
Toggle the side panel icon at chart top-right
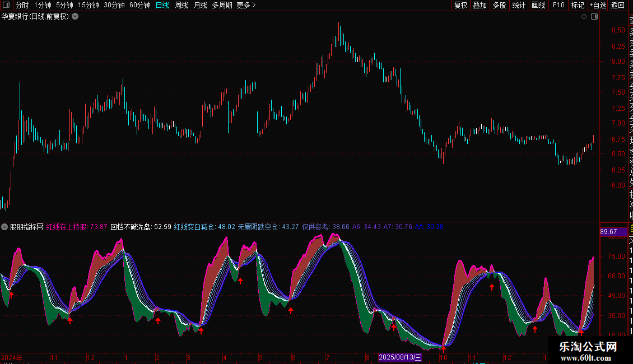pyautogui.click(x=594, y=17)
